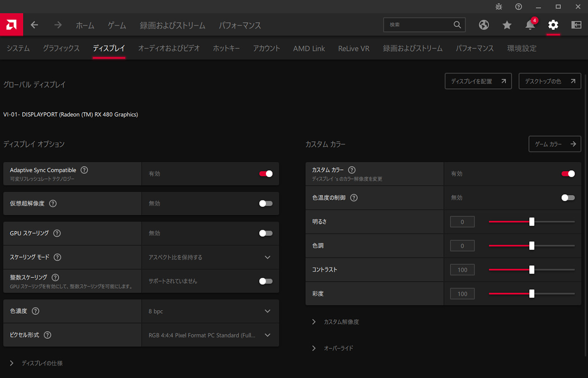Show help for Adaptive Sync Compatible
This screenshot has height=378, width=588.
tap(84, 170)
